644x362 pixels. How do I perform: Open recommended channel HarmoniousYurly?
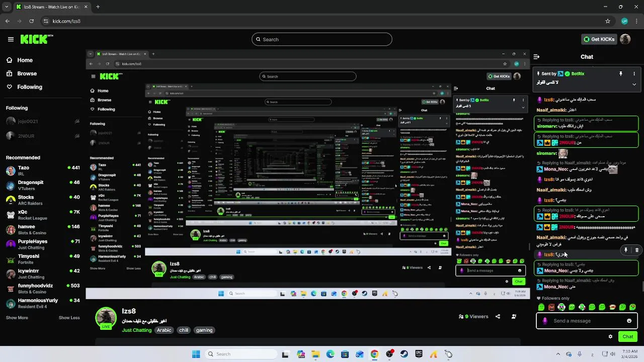(x=42, y=303)
